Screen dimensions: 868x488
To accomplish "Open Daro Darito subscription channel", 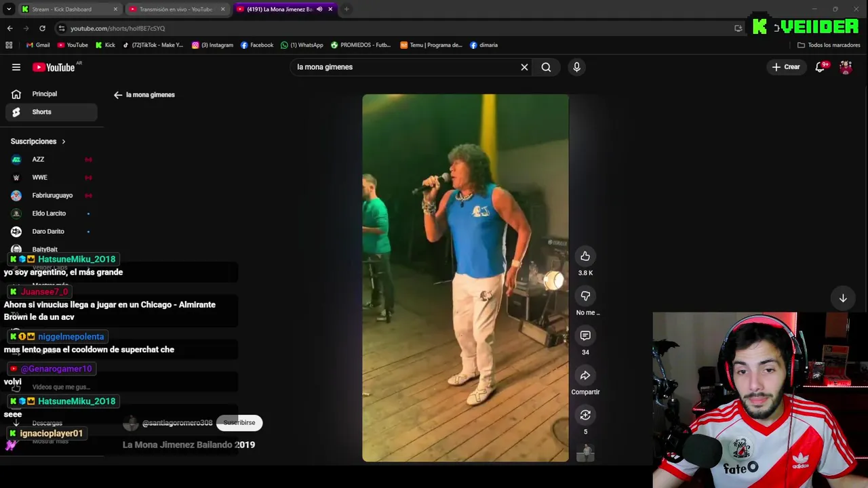I will pyautogui.click(x=52, y=231).
